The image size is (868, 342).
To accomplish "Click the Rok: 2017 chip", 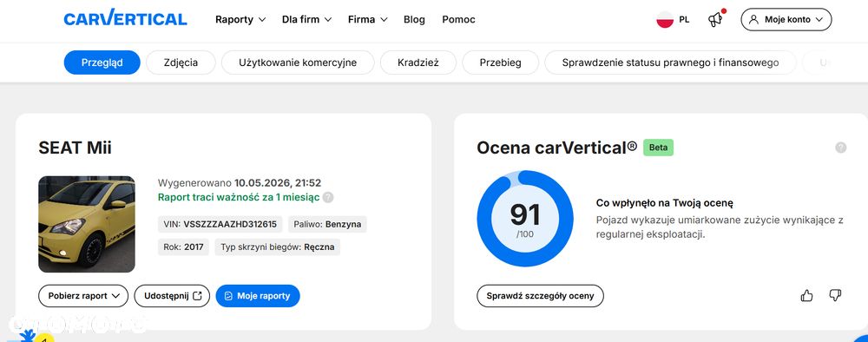I will (183, 247).
